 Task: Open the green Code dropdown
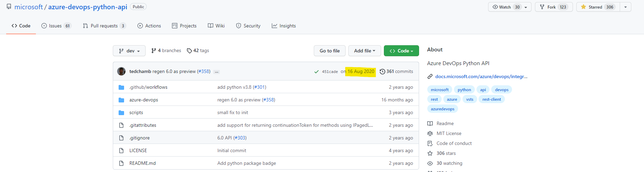point(401,51)
